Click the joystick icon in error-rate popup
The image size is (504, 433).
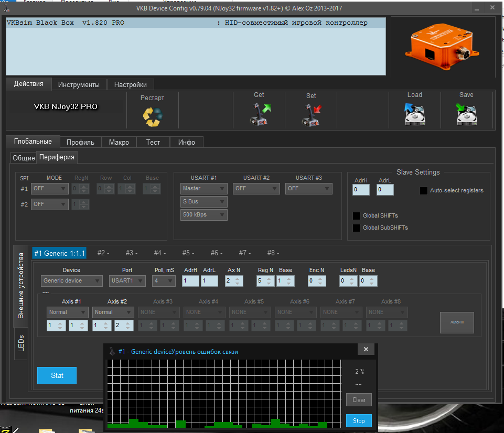click(x=112, y=351)
